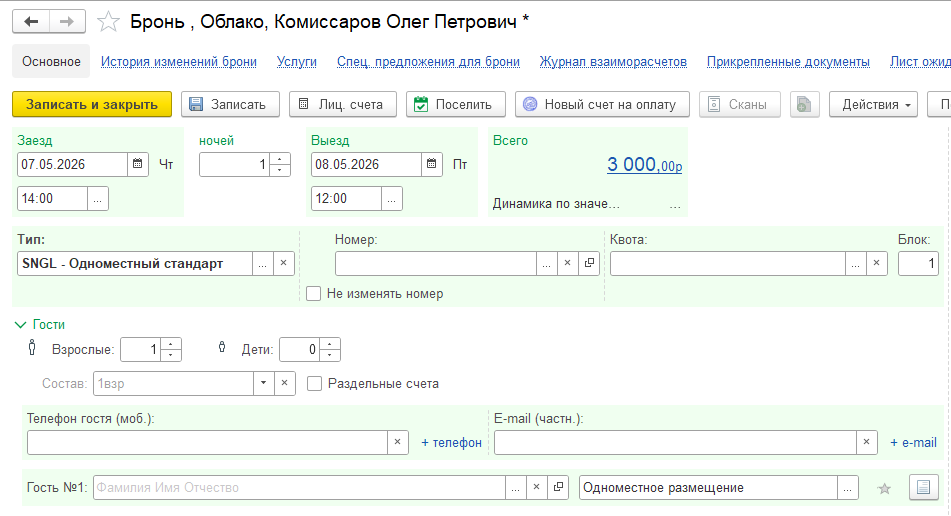
Task: Decrease the Дети count
Action: pos(330,355)
